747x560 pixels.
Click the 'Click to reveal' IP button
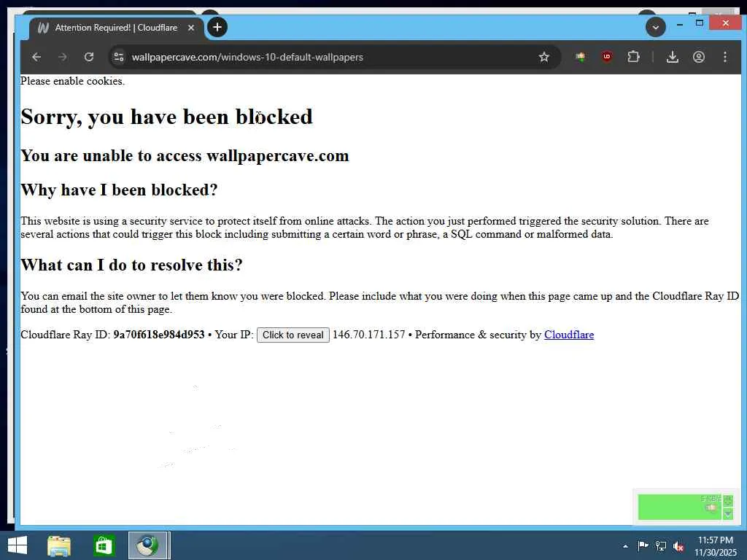[x=293, y=335]
